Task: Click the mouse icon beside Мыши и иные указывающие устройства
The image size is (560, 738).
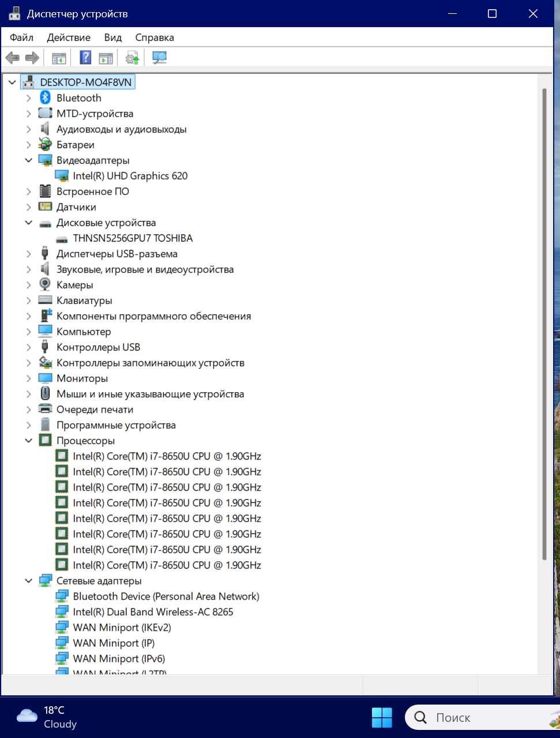Action: [45, 394]
